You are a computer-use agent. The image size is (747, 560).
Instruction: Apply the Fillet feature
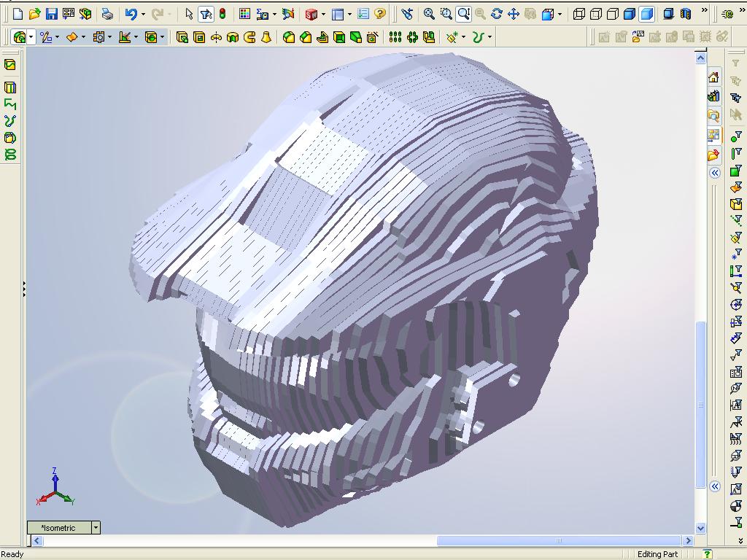289,37
